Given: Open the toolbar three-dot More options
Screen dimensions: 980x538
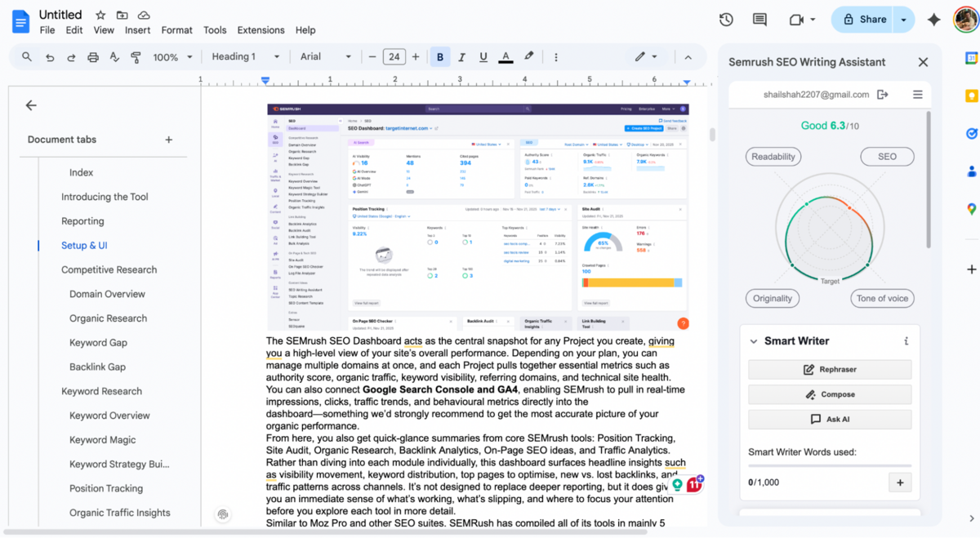Looking at the screenshot, I should (x=556, y=57).
